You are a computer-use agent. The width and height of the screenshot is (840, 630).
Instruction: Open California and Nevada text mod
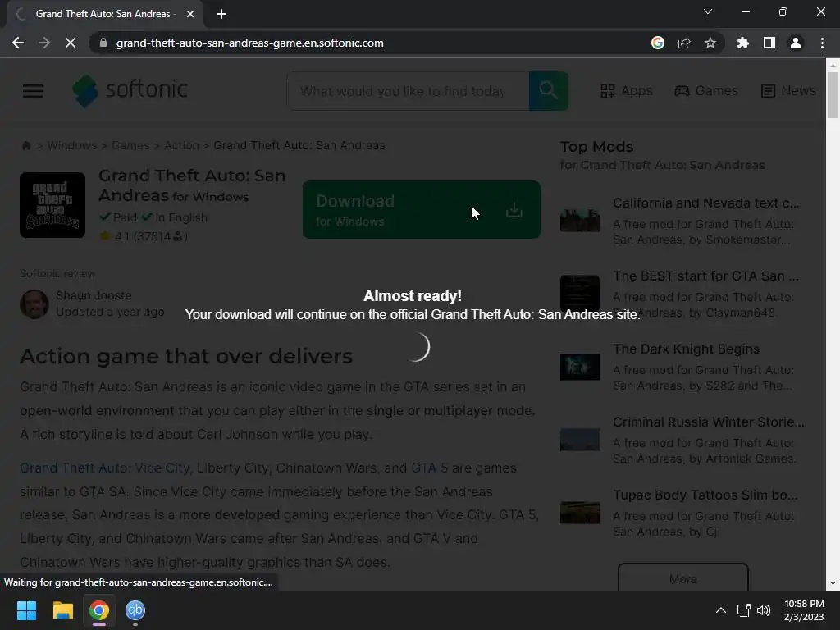(x=706, y=203)
